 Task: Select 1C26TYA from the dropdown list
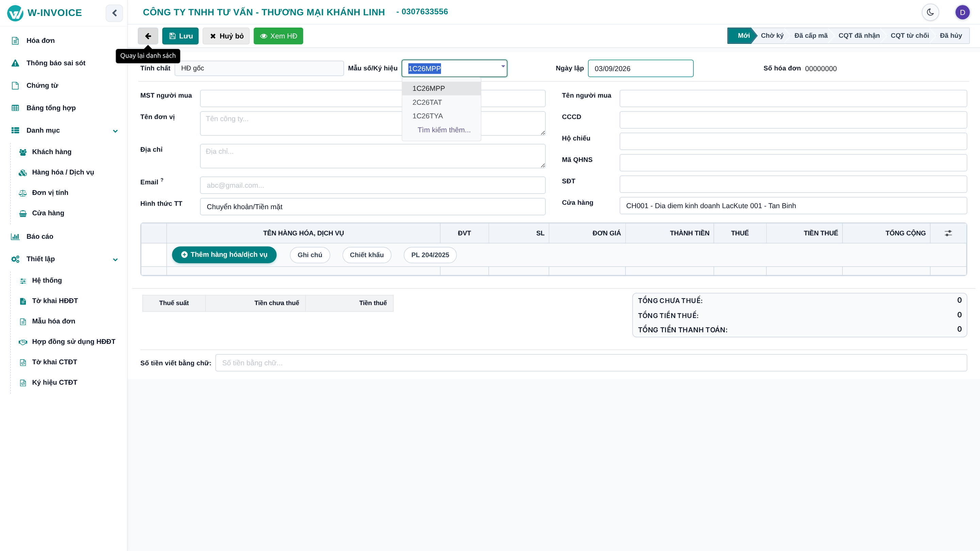tap(441, 116)
